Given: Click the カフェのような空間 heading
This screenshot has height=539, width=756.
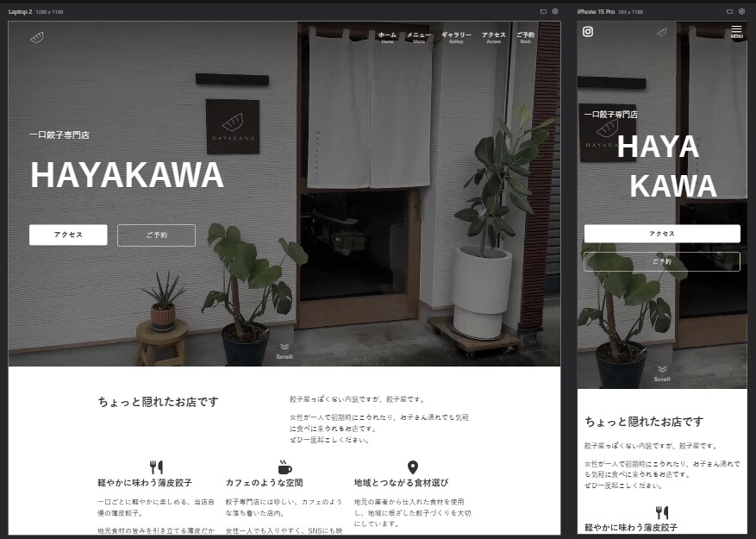Looking at the screenshot, I should point(265,483).
